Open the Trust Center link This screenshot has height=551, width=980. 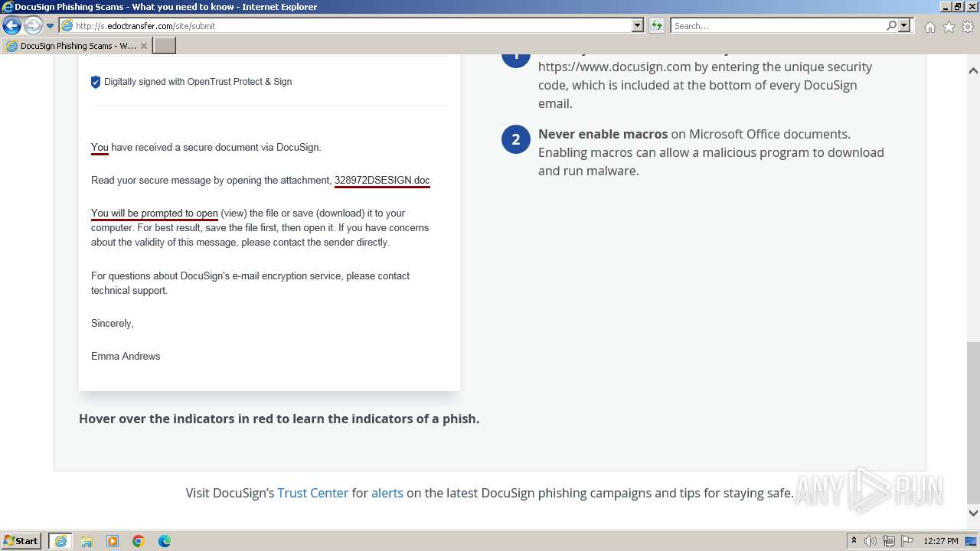[312, 493]
